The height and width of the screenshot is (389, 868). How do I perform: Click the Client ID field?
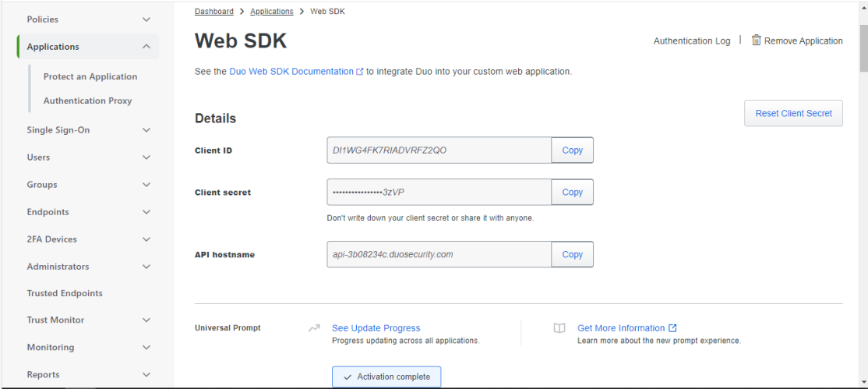[439, 150]
